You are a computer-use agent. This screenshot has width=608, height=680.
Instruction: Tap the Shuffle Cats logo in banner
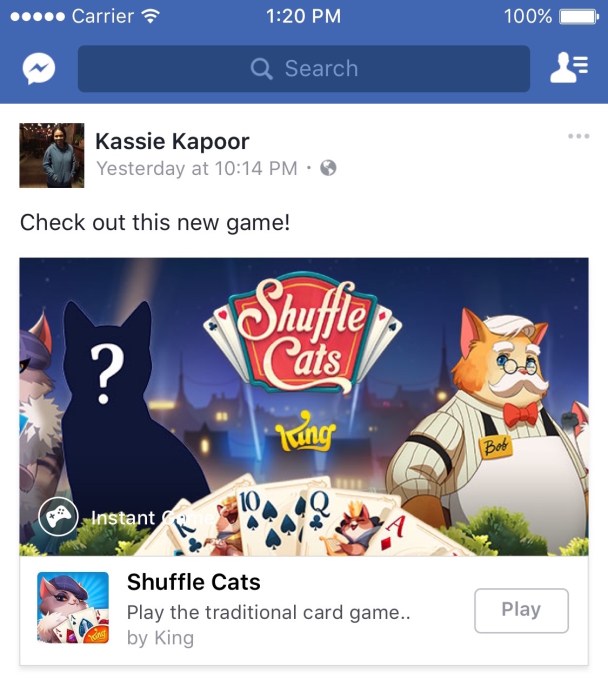(304, 333)
